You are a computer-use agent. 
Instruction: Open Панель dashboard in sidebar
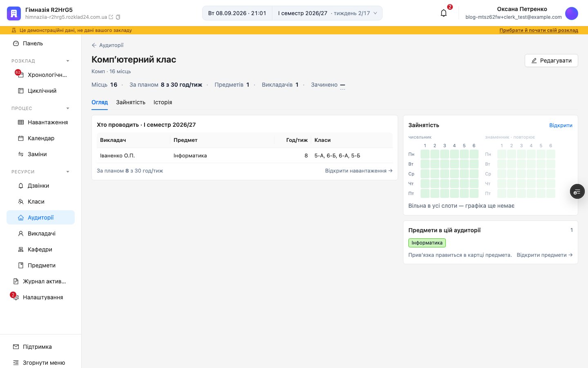tap(41, 43)
